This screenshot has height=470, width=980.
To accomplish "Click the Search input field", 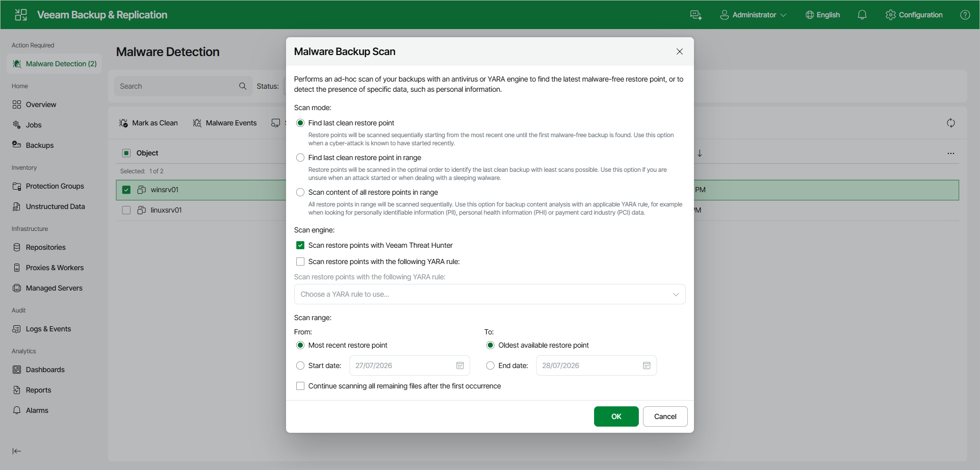I will [183, 86].
